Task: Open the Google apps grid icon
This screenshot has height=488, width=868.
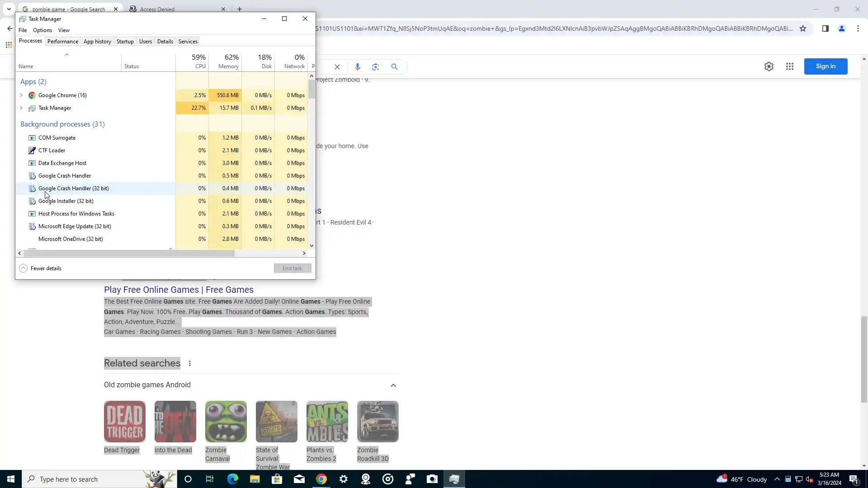Action: [789, 66]
